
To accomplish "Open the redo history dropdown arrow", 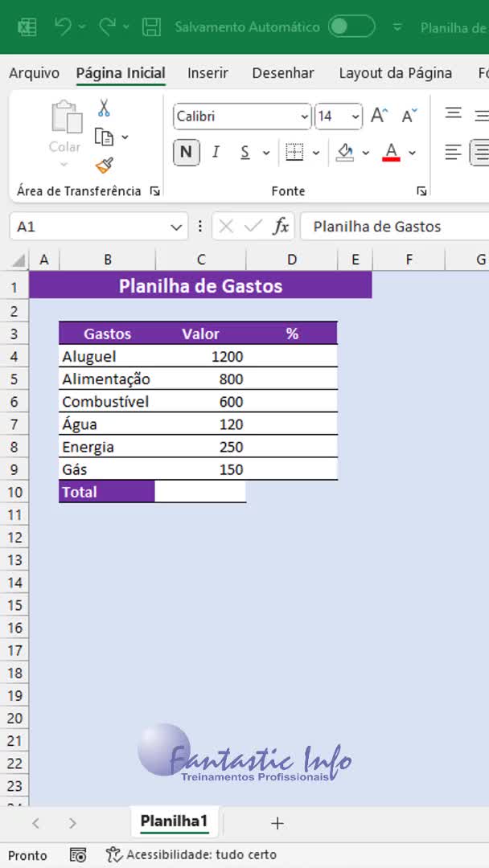I will coord(126,27).
